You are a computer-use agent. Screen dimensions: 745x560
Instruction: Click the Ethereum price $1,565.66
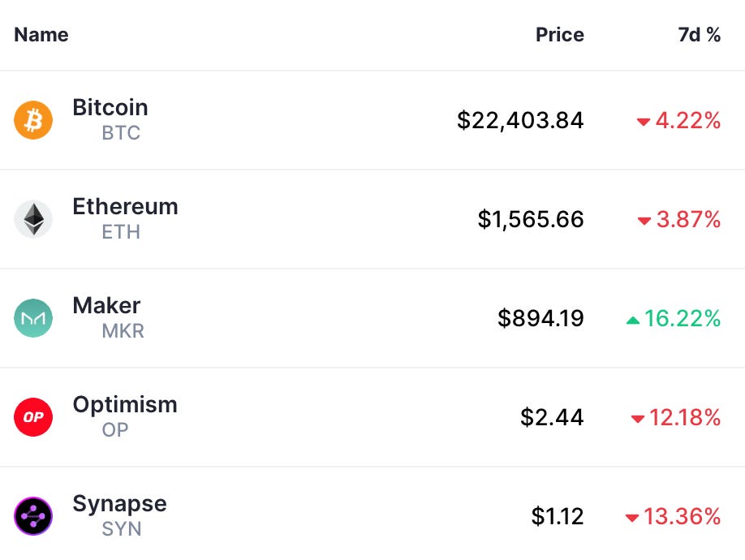(531, 219)
